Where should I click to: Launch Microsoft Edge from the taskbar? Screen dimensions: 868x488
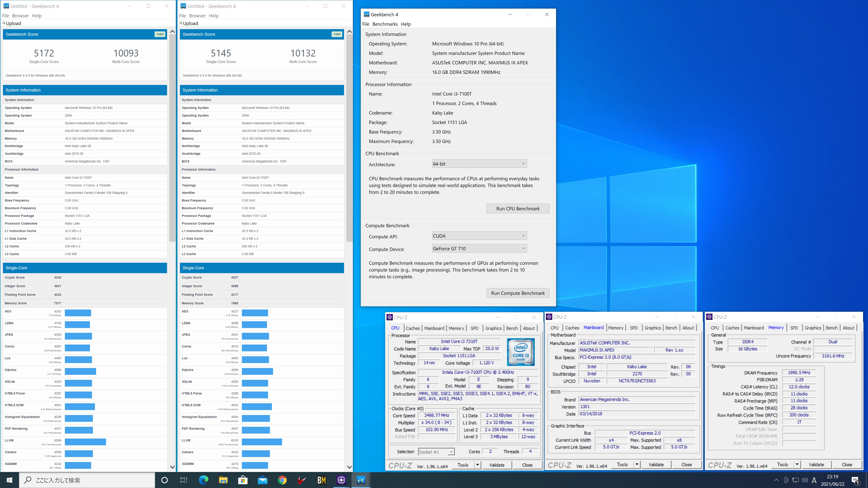click(x=203, y=480)
